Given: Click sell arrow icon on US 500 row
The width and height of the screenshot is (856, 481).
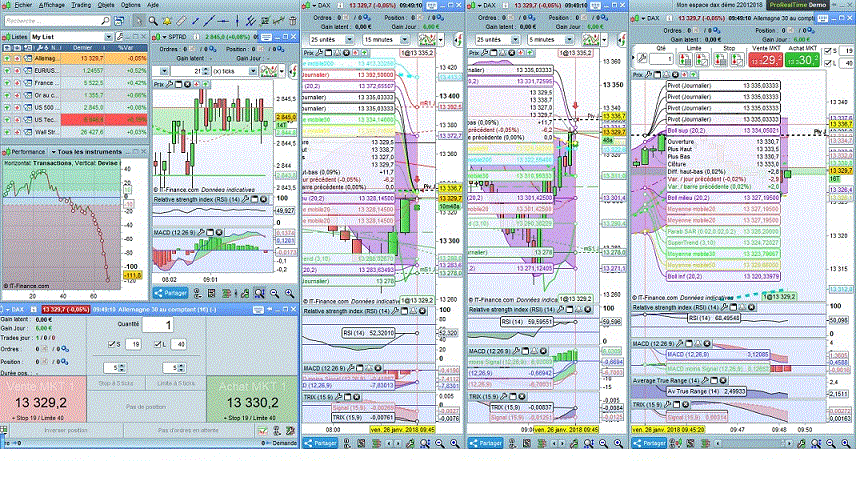Looking at the screenshot, I should click(17, 108).
